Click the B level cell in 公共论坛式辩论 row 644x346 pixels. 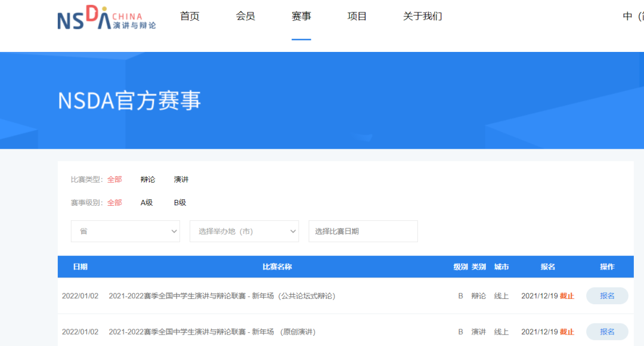[460, 296]
